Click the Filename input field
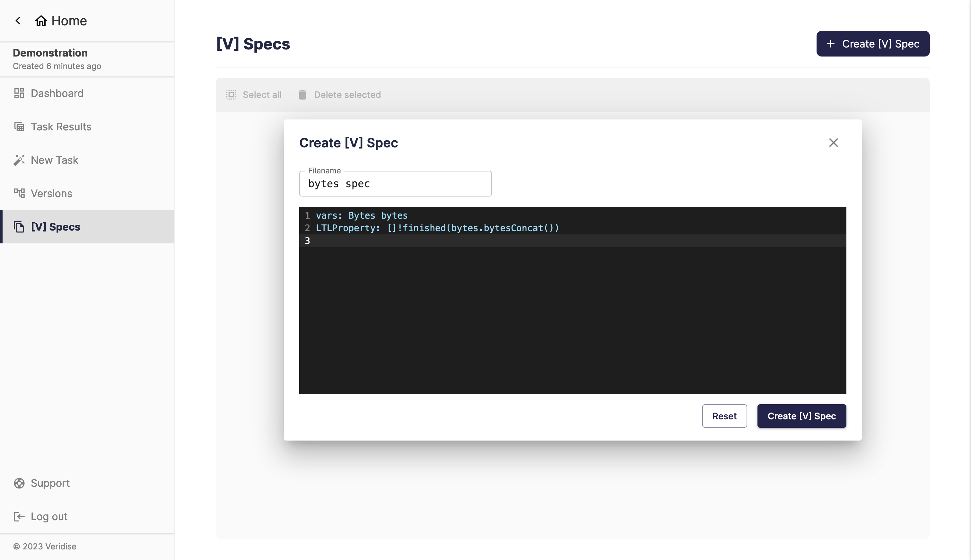Viewport: 971px width, 560px height. (x=395, y=184)
